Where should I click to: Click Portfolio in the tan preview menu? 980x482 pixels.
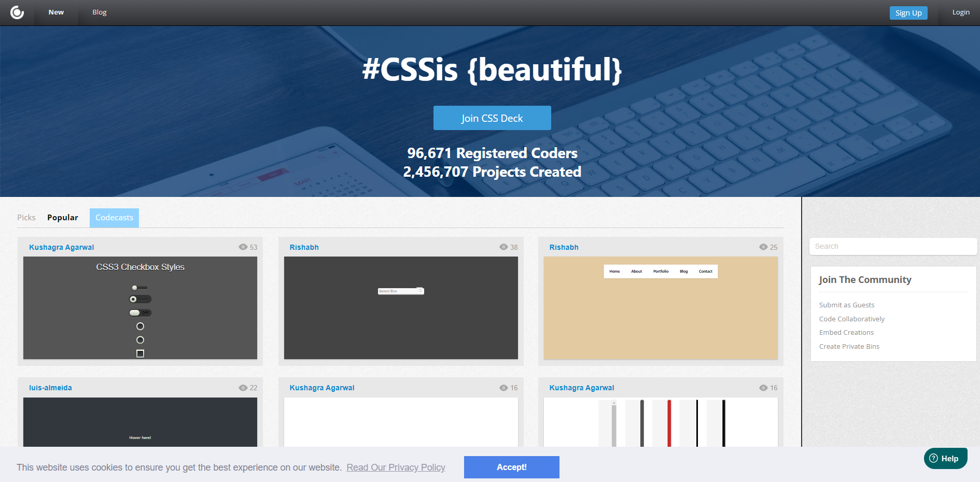tap(661, 272)
